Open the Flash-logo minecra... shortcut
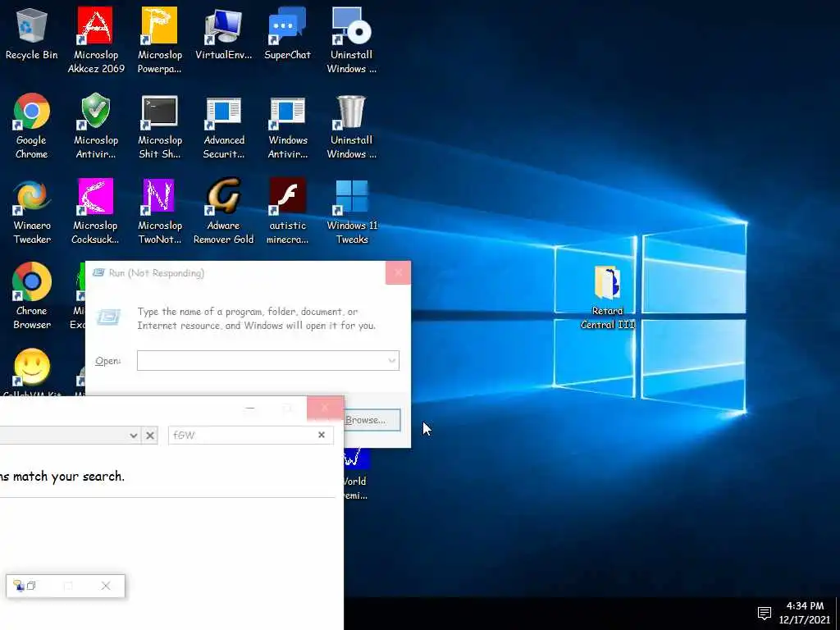Image resolution: width=840 pixels, height=630 pixels. 288,212
